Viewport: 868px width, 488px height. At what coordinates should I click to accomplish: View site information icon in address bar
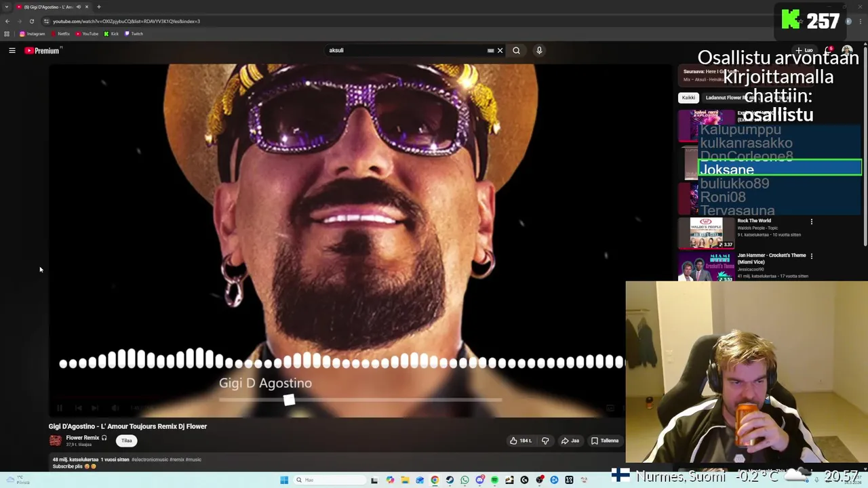coord(46,21)
